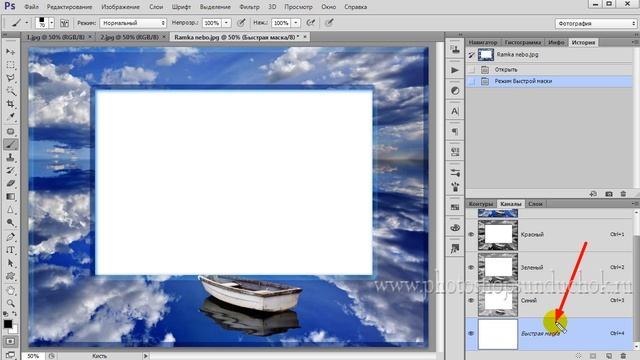Open the Фильтр menu
This screenshot has height=360, width=640.
click(249, 7)
